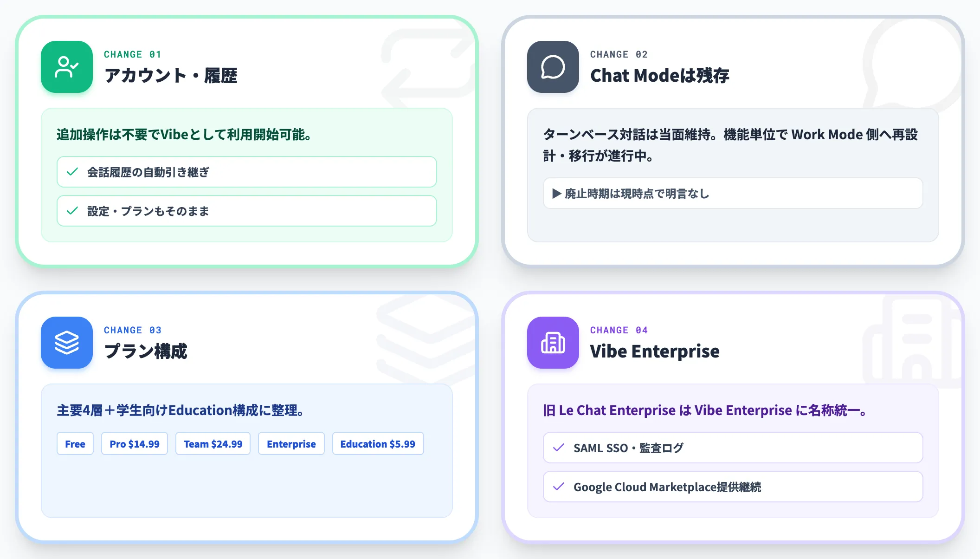Select the Team $24.99 plan chip
Viewport: 980px width, 559px height.
213,443
